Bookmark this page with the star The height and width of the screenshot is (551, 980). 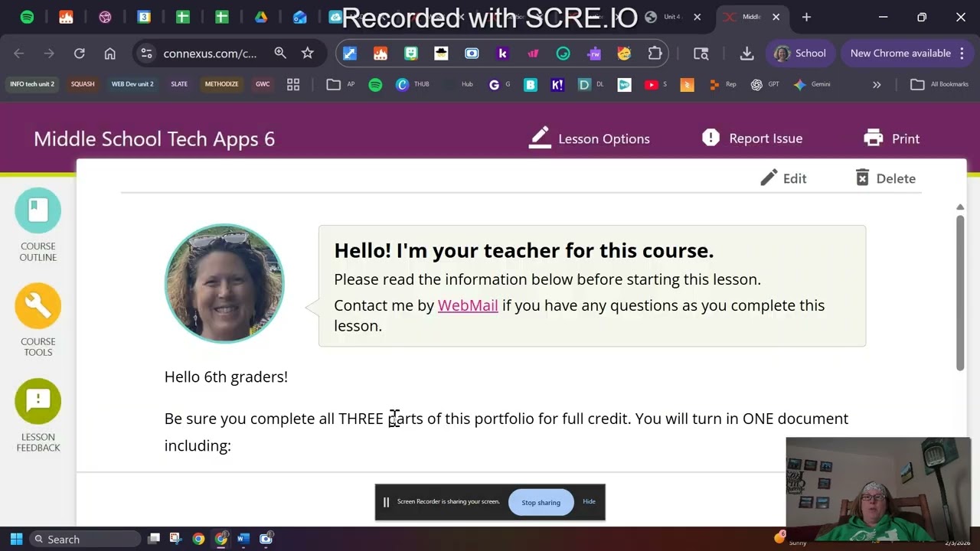tap(307, 53)
